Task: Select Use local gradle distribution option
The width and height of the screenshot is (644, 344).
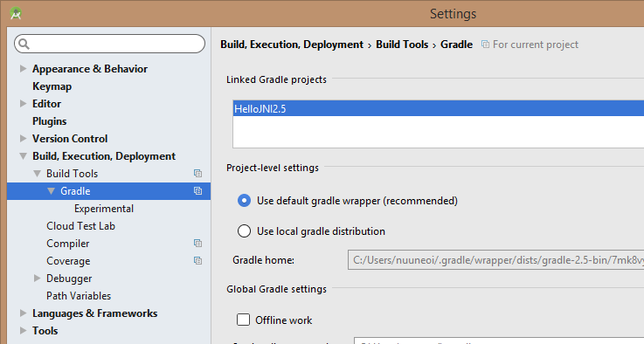Action: click(244, 231)
